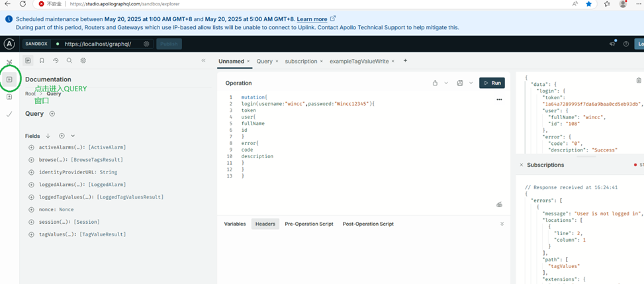The image size is (644, 284).
Task: Close the Unnamed tab
Action: tap(248, 61)
